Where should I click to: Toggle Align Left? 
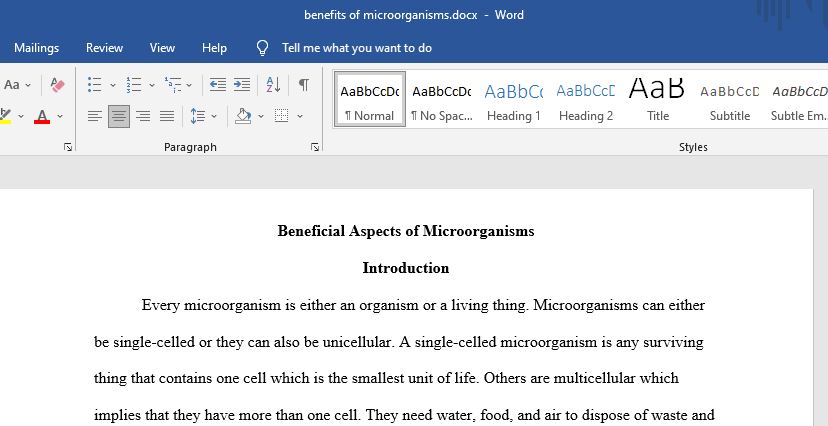coord(95,116)
